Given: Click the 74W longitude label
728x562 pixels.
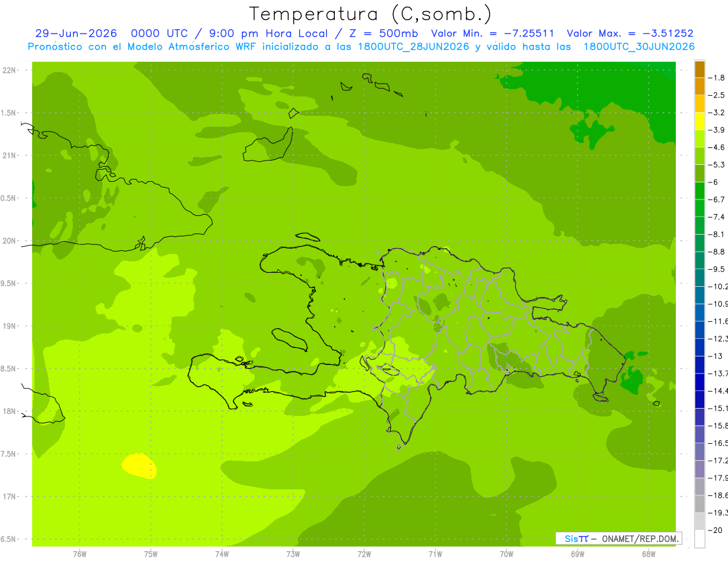Looking at the screenshot, I should point(222,554).
